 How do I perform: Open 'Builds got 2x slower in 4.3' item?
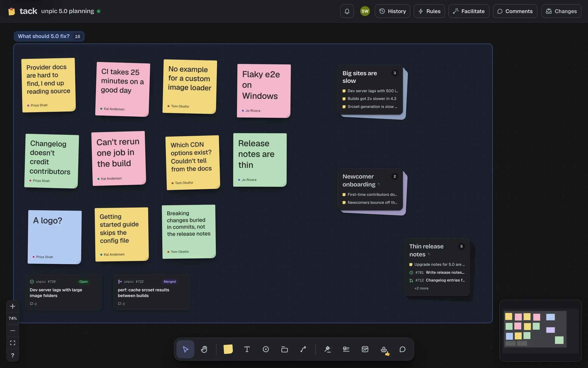pyautogui.click(x=370, y=99)
